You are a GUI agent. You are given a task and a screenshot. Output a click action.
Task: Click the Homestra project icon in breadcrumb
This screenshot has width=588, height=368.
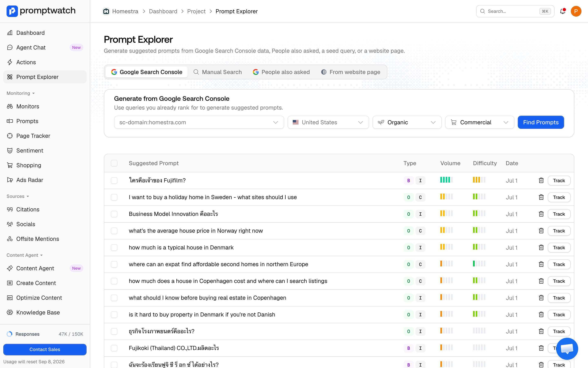tap(106, 11)
